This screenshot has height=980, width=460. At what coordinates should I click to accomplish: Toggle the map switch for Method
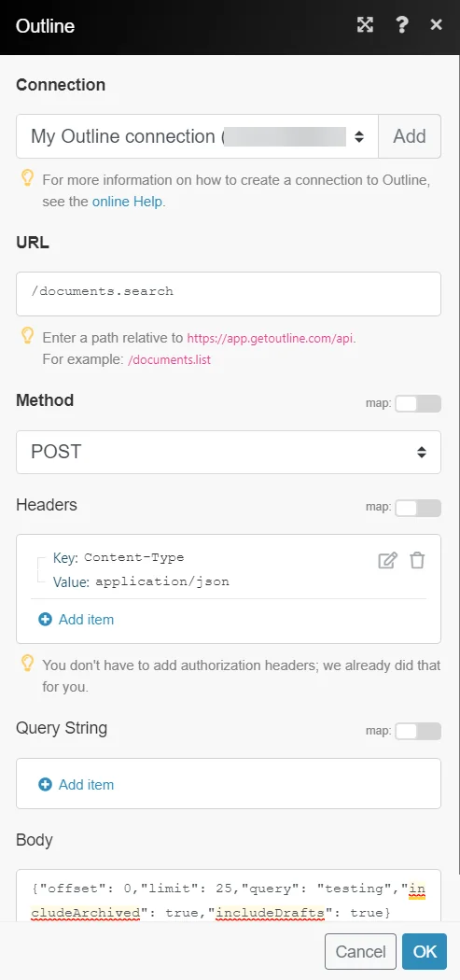point(417,404)
